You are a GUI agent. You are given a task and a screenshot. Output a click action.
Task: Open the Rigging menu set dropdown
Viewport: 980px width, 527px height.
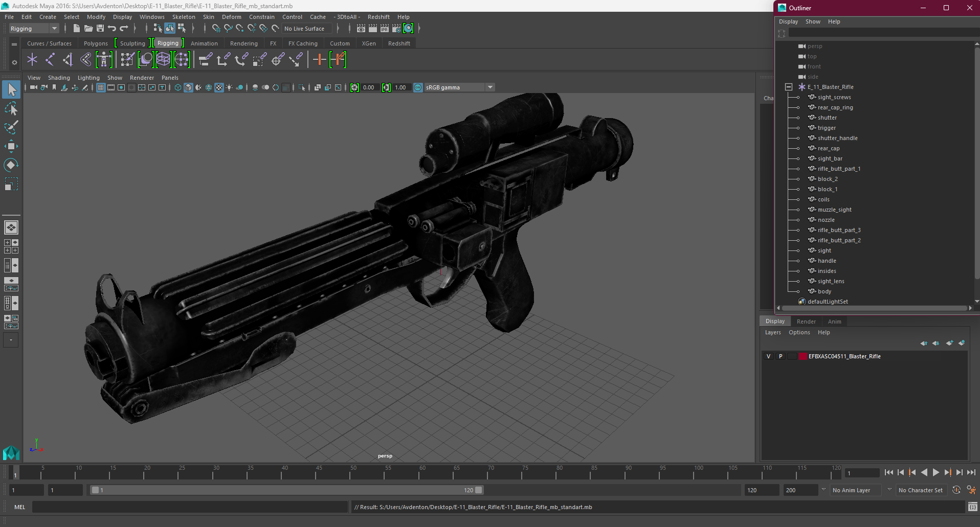34,29
